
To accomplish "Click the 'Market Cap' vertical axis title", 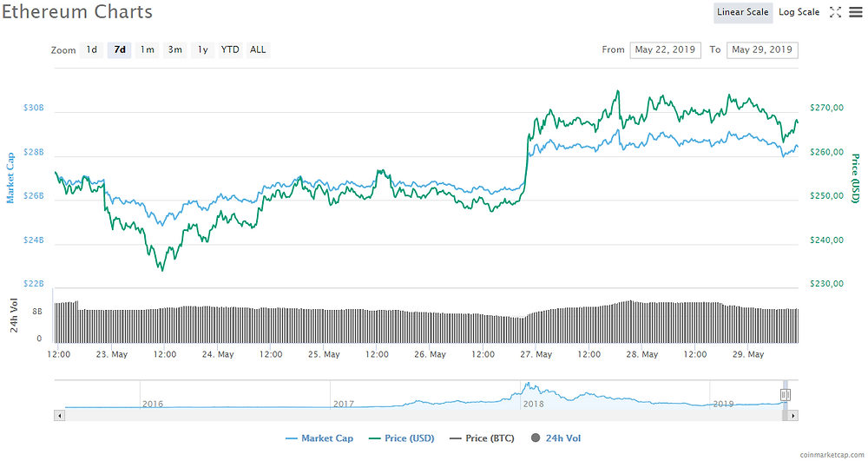I will point(10,178).
